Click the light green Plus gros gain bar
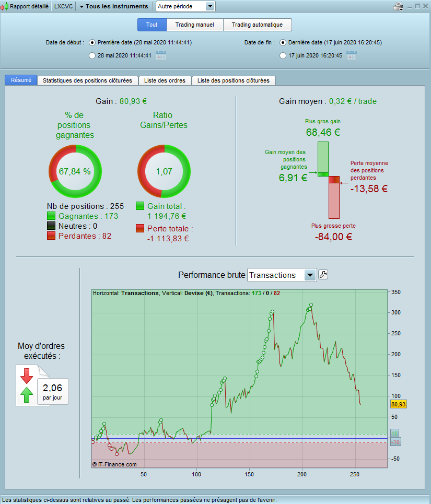Viewport: 431px width, 504px height. point(323,157)
